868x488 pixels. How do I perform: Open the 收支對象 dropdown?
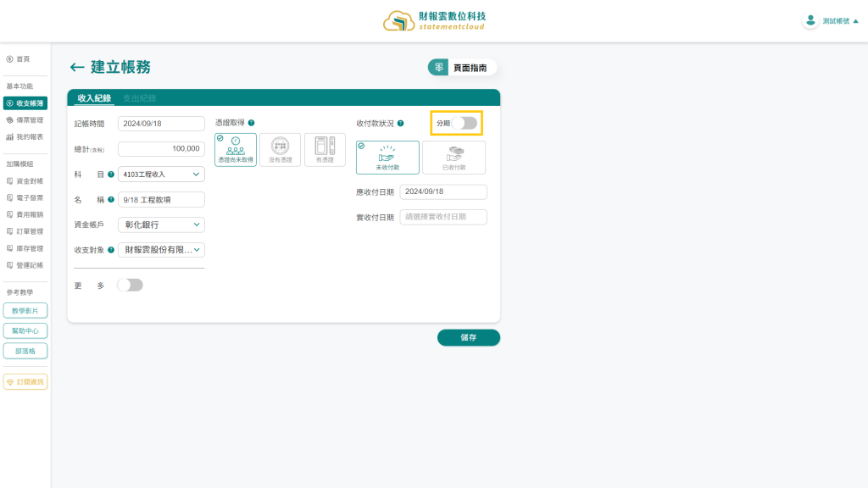pyautogui.click(x=161, y=250)
